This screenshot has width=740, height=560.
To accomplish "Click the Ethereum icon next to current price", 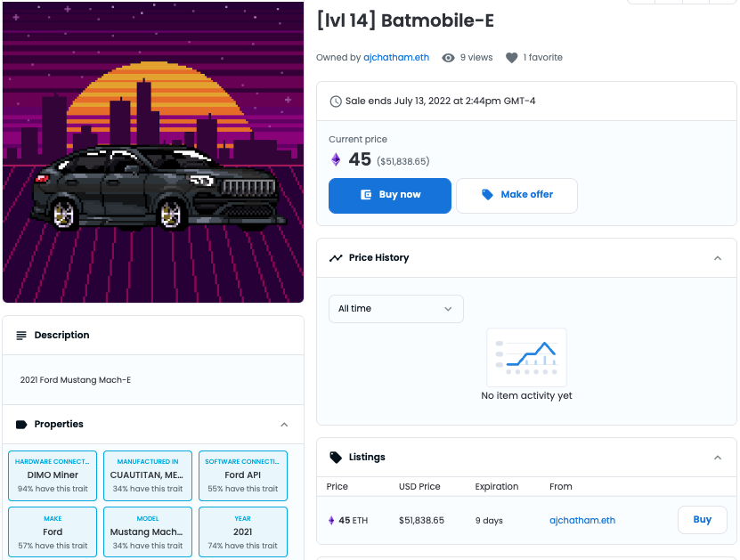I will 336,159.
